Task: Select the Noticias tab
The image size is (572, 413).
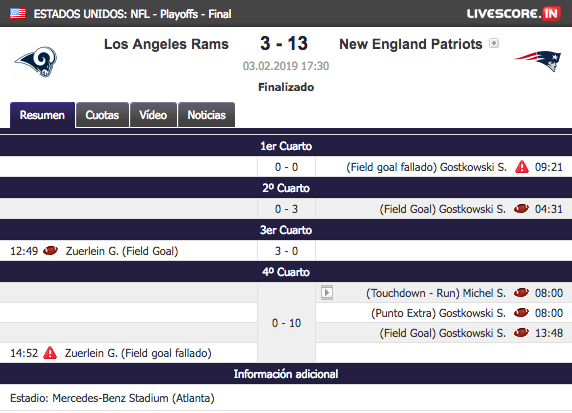Action: 206,115
